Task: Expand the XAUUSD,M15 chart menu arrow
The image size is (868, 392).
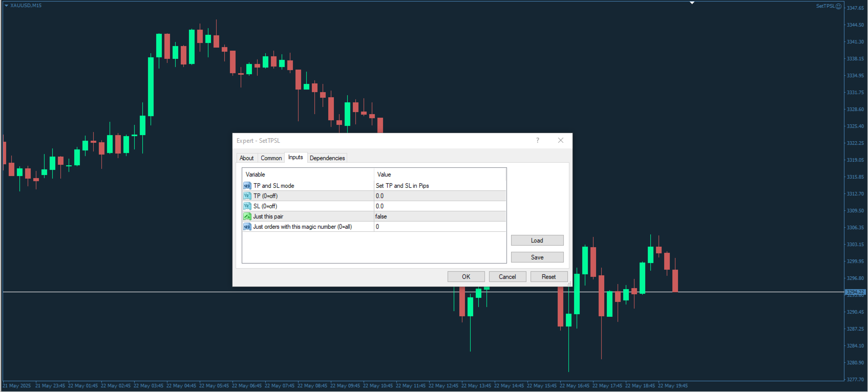Action: click(x=6, y=6)
